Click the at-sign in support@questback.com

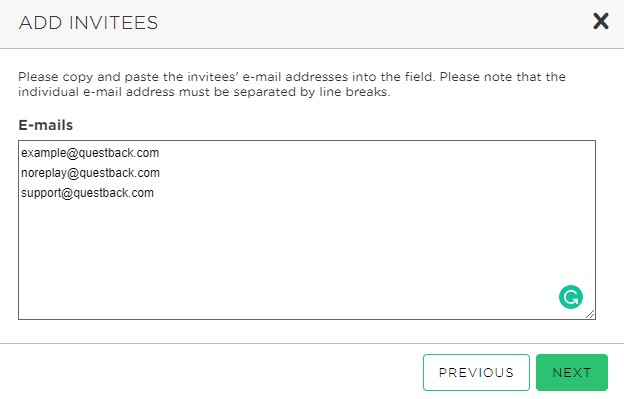point(67,193)
